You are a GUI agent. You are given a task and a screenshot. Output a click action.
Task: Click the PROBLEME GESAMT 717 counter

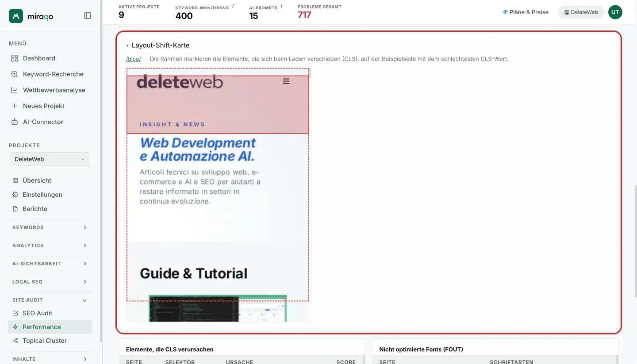(x=319, y=12)
